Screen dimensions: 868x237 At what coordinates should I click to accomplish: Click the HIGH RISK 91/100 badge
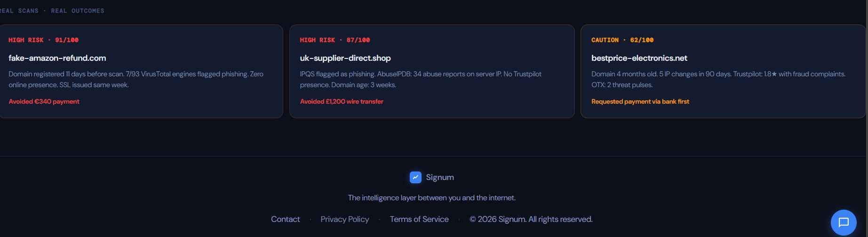(x=43, y=40)
